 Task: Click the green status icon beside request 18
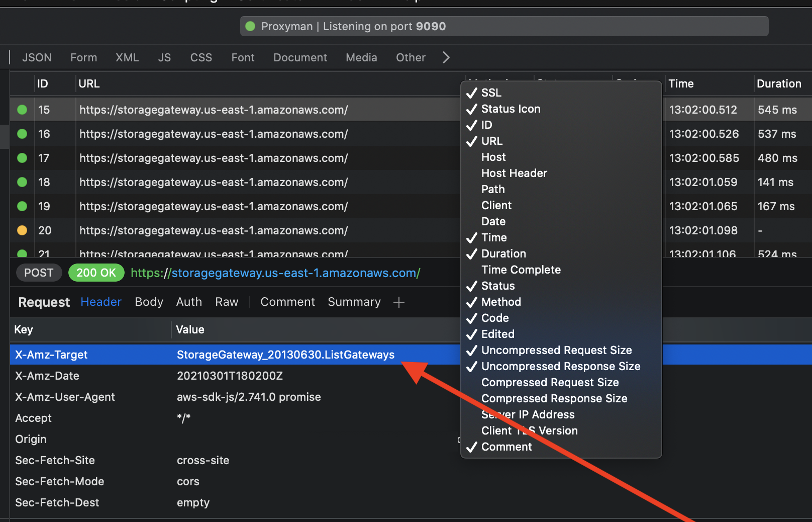(22, 182)
